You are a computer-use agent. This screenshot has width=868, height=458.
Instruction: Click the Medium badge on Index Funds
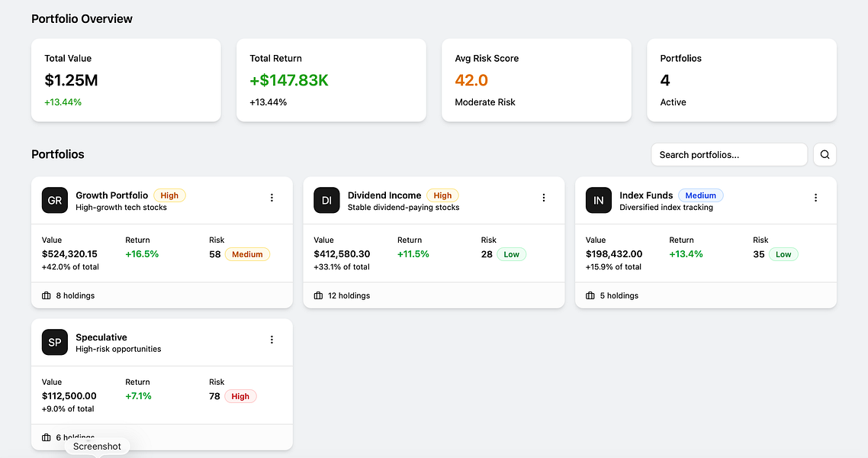(700, 195)
